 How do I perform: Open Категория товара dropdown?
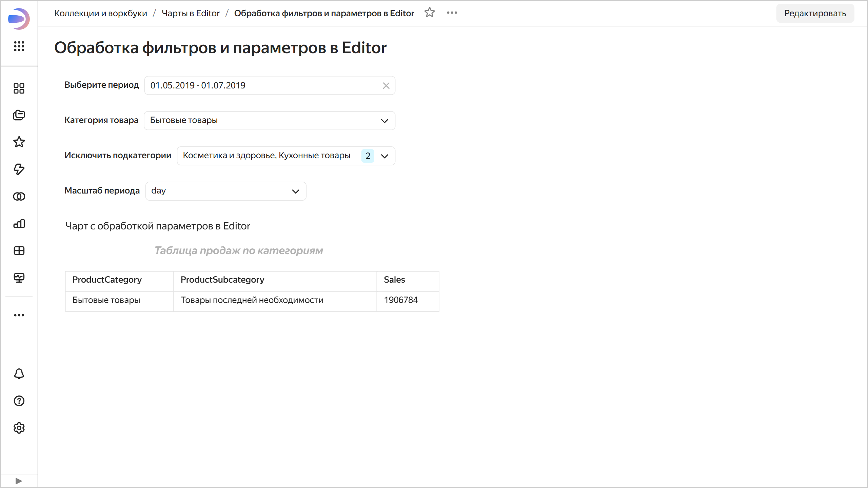pos(270,121)
